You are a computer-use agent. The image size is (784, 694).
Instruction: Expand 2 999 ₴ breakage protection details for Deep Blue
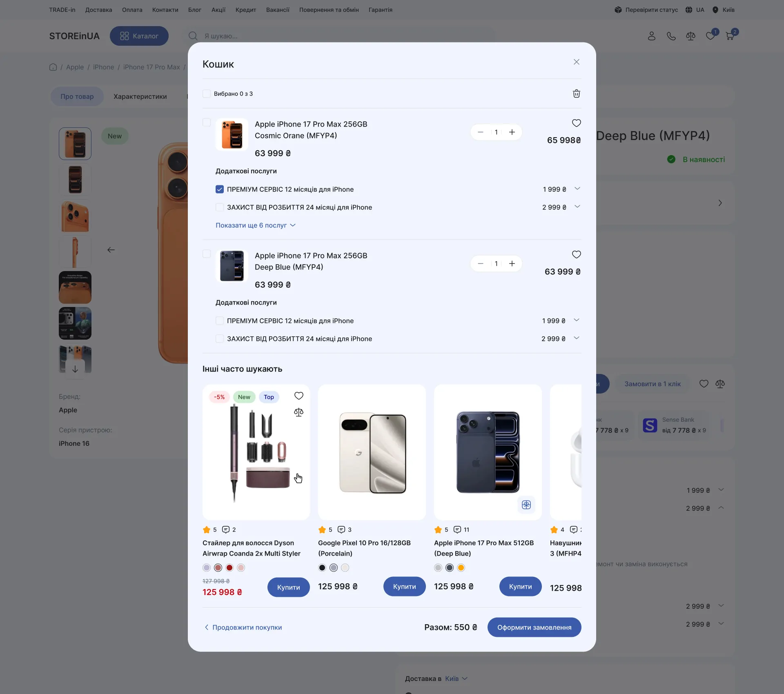pos(576,338)
